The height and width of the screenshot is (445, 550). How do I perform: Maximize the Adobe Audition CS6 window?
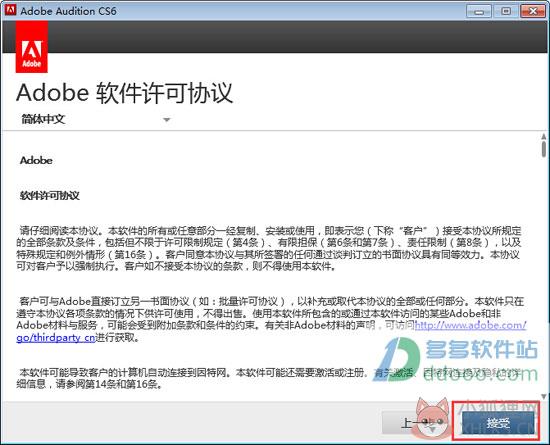[x=505, y=11]
